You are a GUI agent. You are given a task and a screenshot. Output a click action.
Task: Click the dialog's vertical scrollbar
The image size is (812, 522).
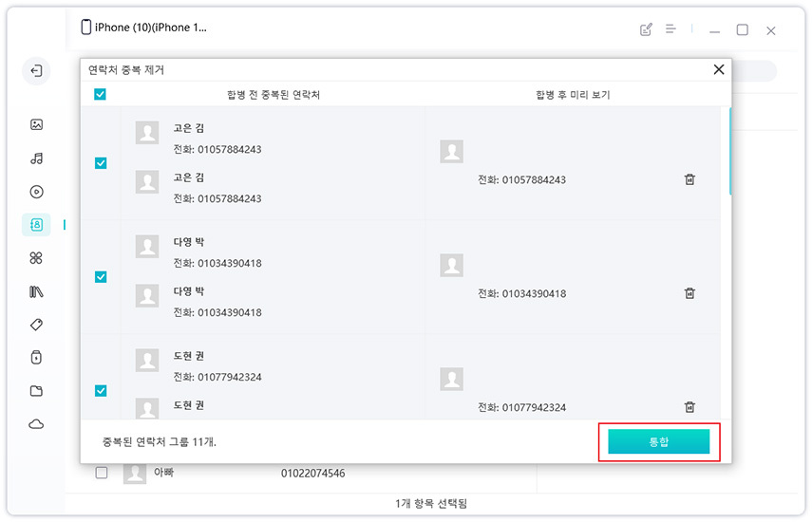click(730, 151)
